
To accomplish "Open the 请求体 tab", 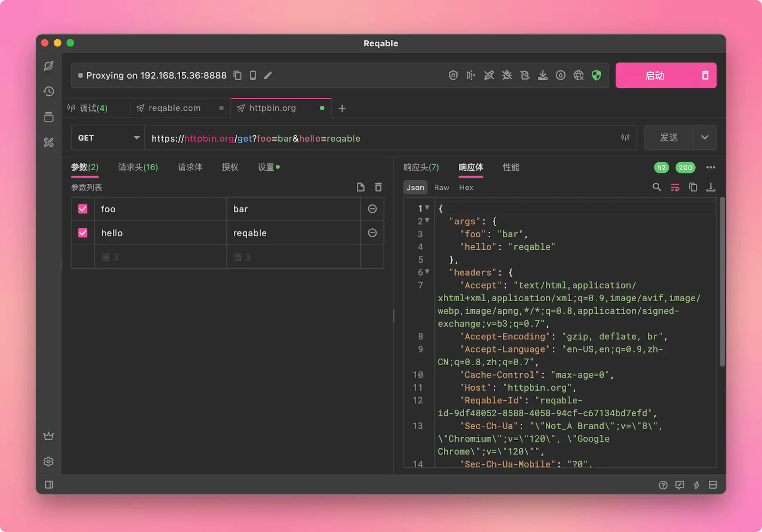I will [190, 167].
